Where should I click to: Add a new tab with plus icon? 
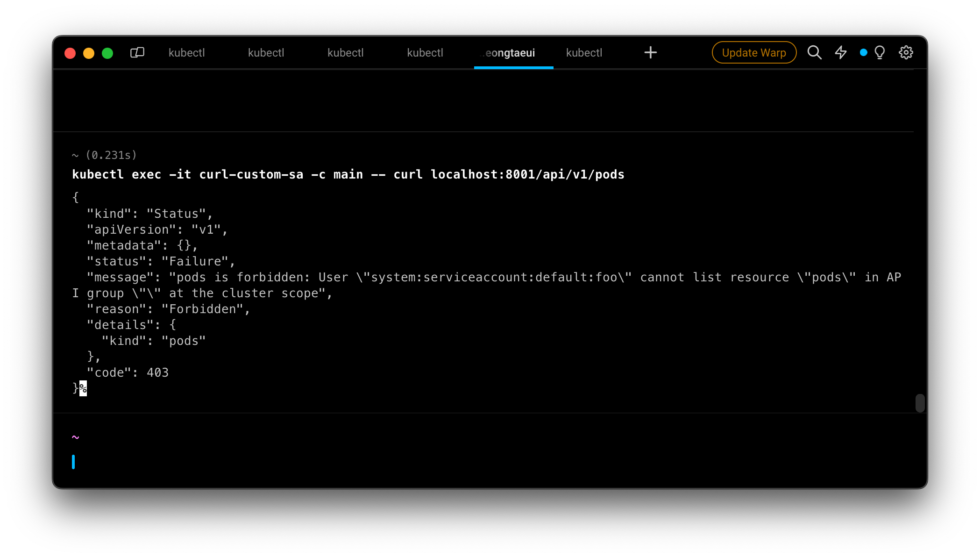click(650, 53)
